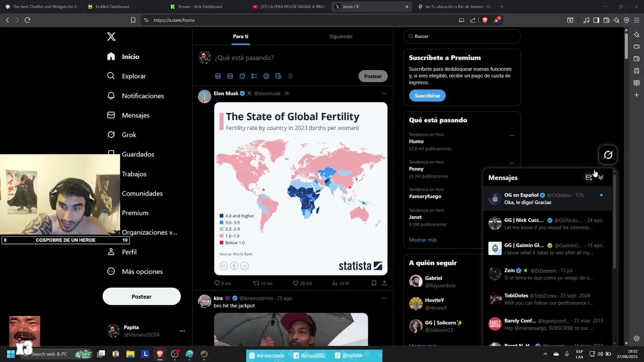Open the OG en Español conversation
The height and width of the screenshot is (362, 644).
tap(547, 199)
